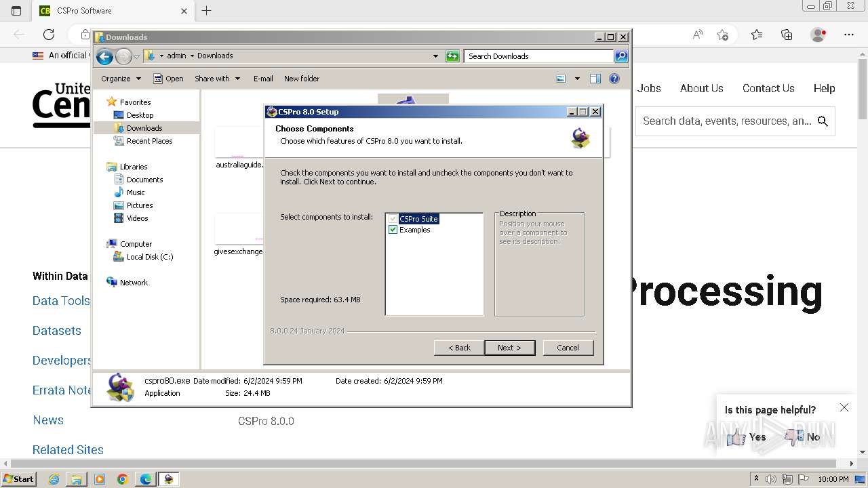
Task: Open Edge collections icon
Action: point(787,35)
